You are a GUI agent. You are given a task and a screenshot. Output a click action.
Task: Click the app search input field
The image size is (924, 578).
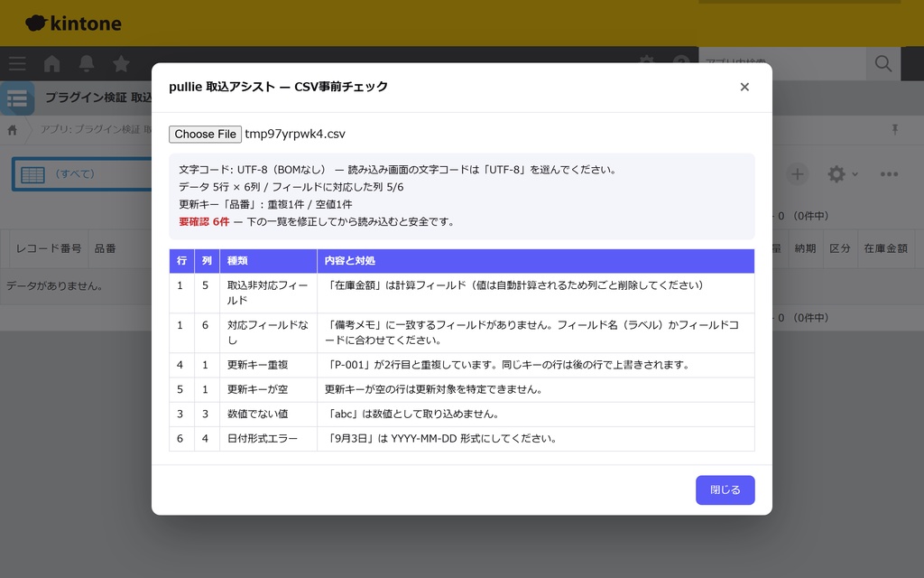click(782, 64)
